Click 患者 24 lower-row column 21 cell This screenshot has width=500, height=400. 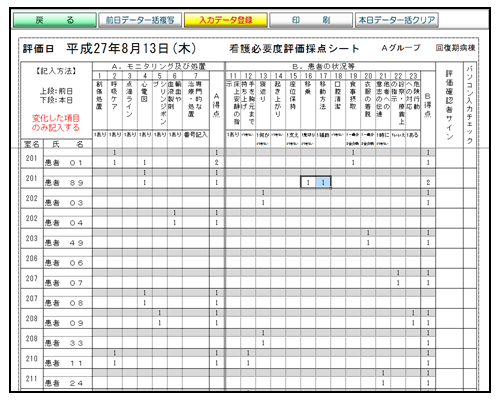383,383
